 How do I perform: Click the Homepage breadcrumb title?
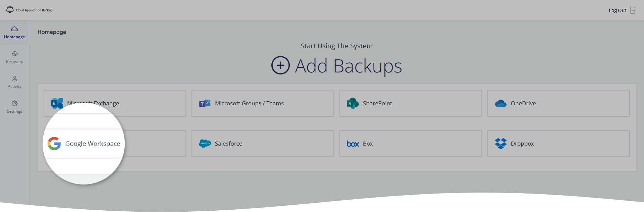[52, 32]
